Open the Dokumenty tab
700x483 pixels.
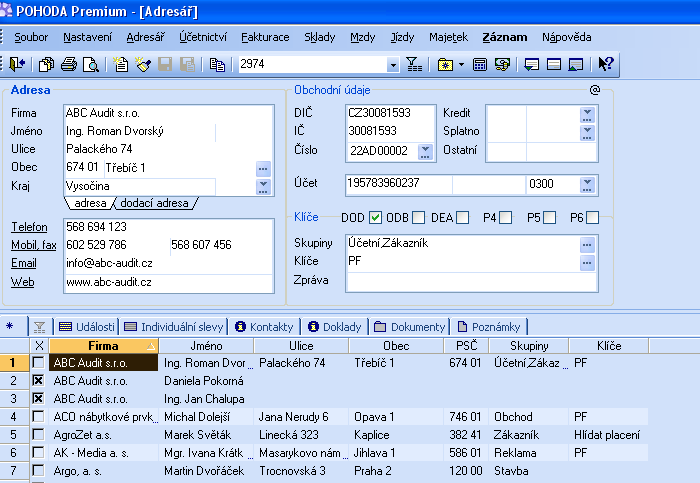410,327
